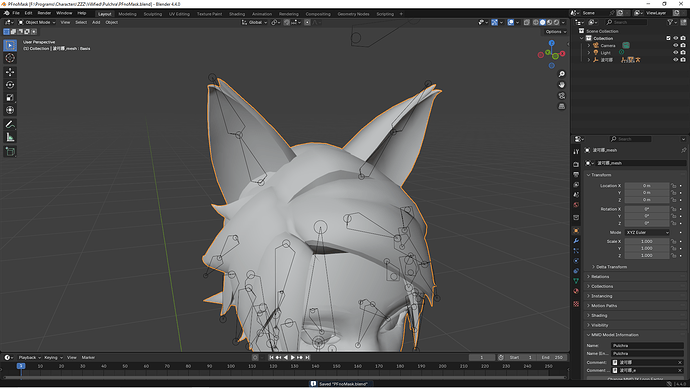Switch to the Sculpting workspace tab
690x388 pixels.
pyautogui.click(x=153, y=14)
